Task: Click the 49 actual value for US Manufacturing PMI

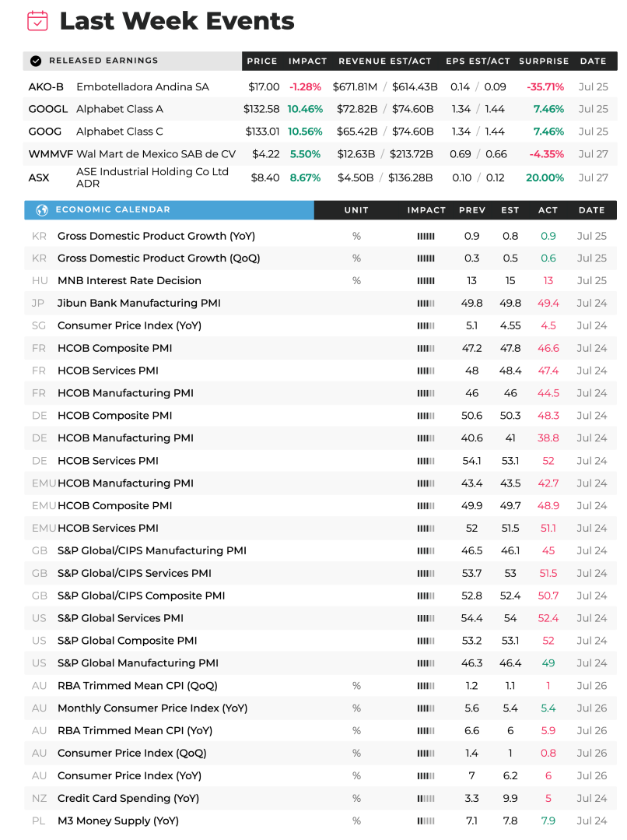Action: tap(548, 664)
